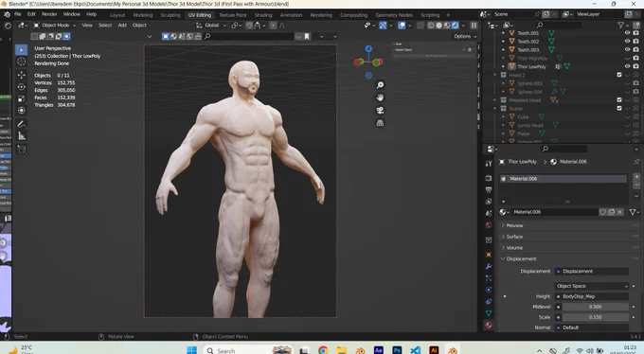The image size is (644, 354).
Task: Open the Modifiers wrench properties tab
Action: (489, 266)
